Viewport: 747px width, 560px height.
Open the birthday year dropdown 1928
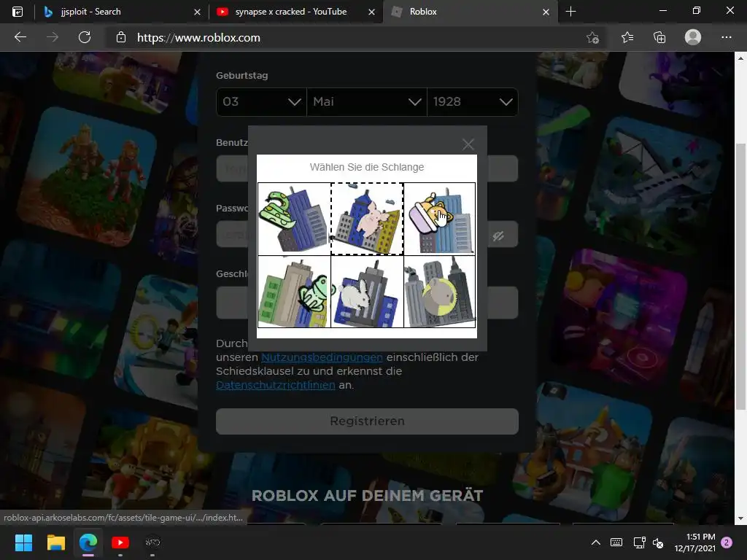(473, 102)
